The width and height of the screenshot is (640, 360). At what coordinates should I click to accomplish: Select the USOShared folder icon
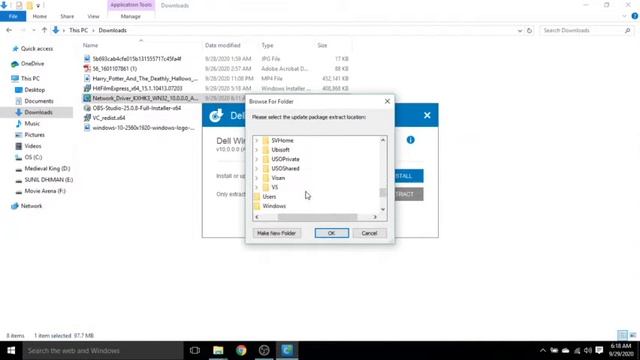click(266, 169)
